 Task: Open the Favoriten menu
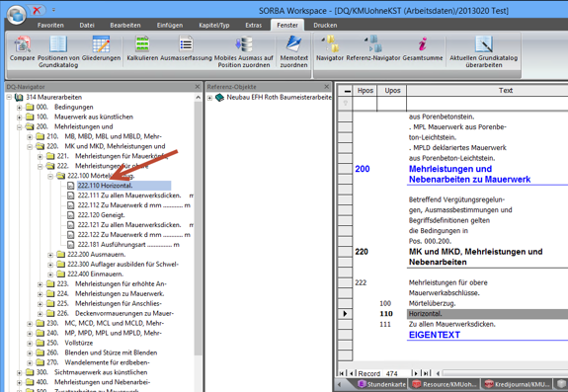[x=50, y=26]
